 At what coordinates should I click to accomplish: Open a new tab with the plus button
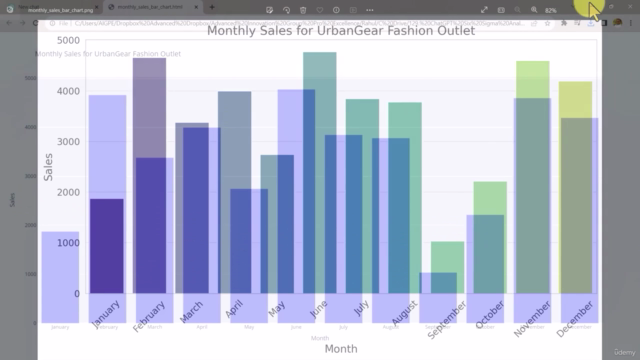(212, 7)
